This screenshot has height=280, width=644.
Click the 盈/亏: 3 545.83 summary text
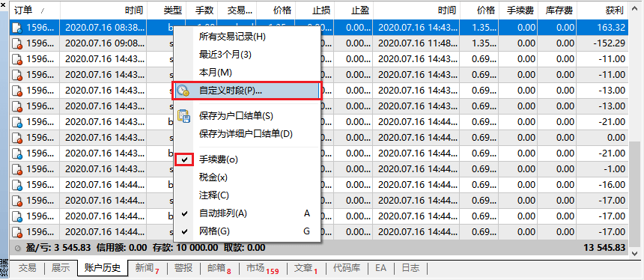[x=58, y=248]
